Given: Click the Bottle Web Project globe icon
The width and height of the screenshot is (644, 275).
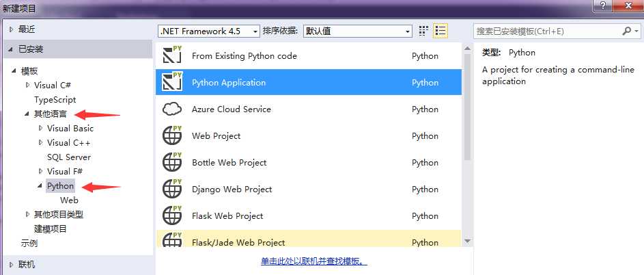Looking at the screenshot, I should [x=172, y=162].
